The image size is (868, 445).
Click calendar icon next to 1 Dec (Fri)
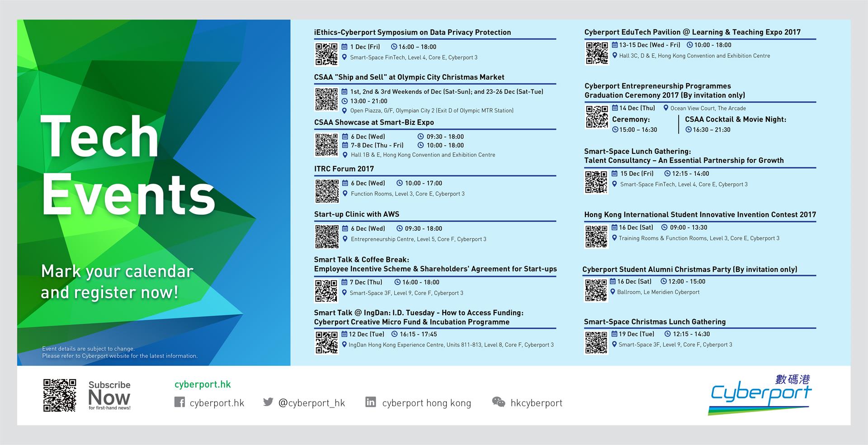[344, 47]
